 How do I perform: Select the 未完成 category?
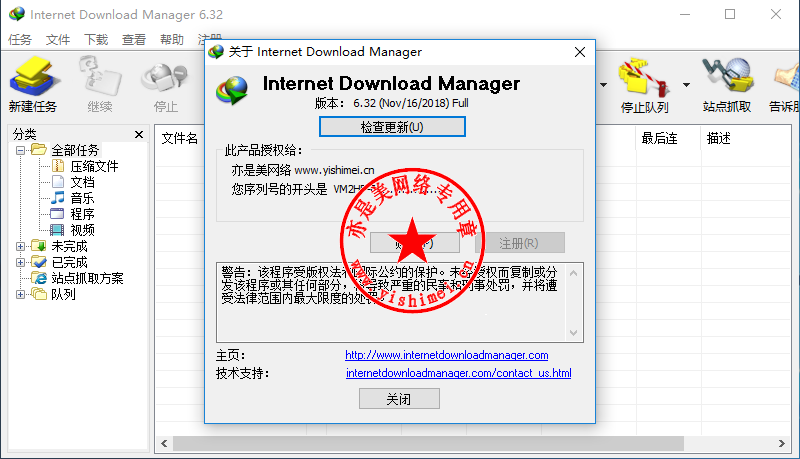coord(69,246)
